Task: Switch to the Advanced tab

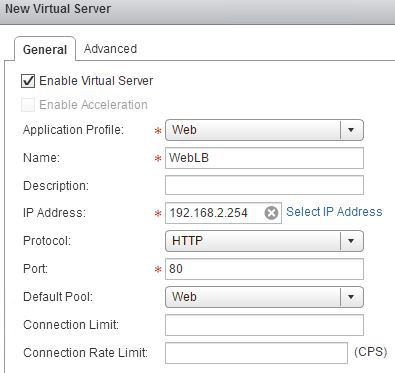Action: (110, 49)
